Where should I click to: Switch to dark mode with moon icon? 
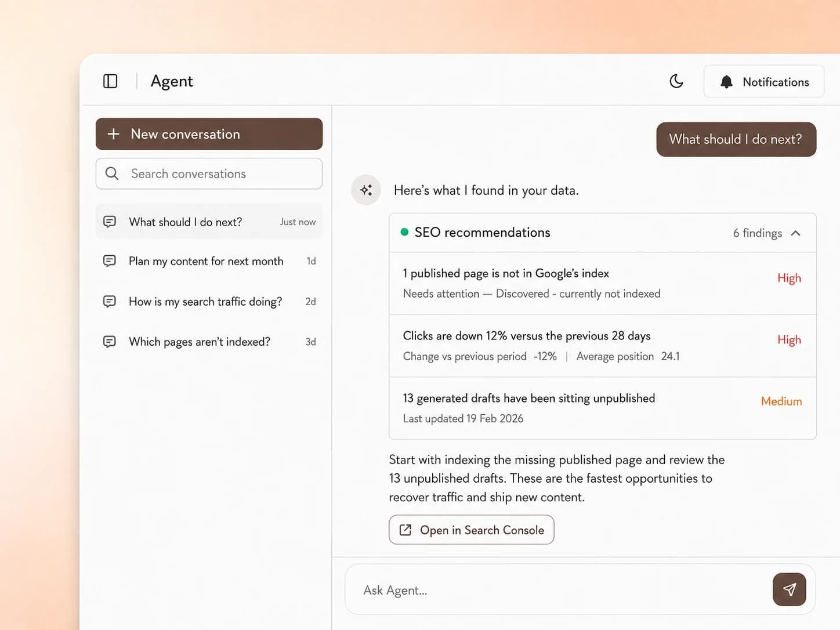(x=676, y=81)
